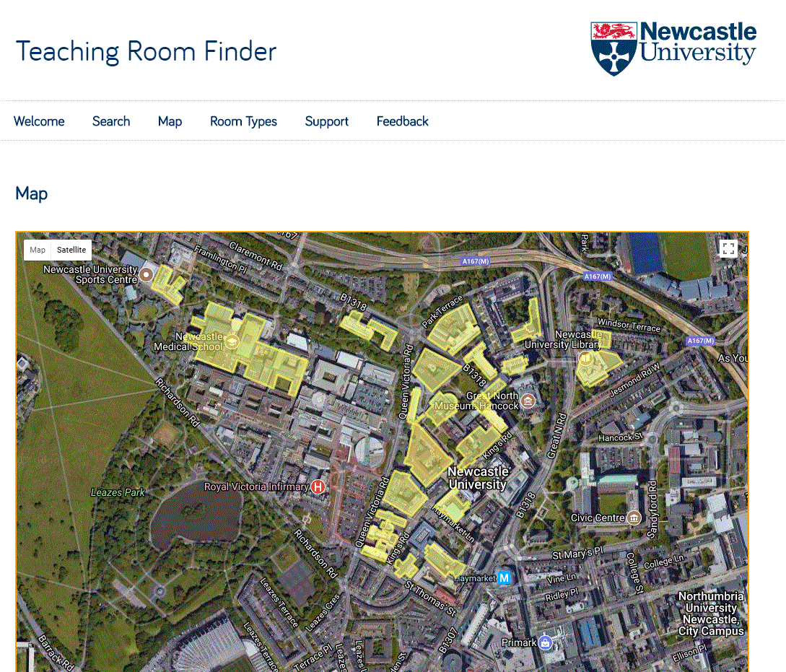786x672 pixels.
Task: Click the Map navigation item
Action: 170,121
